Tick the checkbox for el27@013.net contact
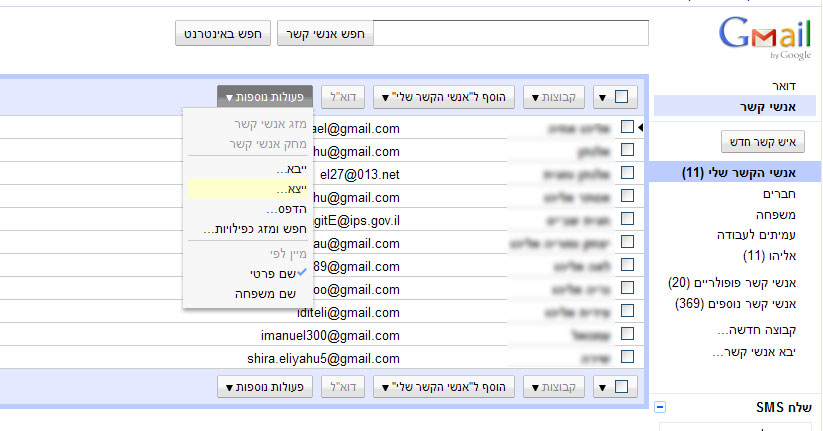Image resolution: width=823 pixels, height=431 pixels. tap(627, 173)
